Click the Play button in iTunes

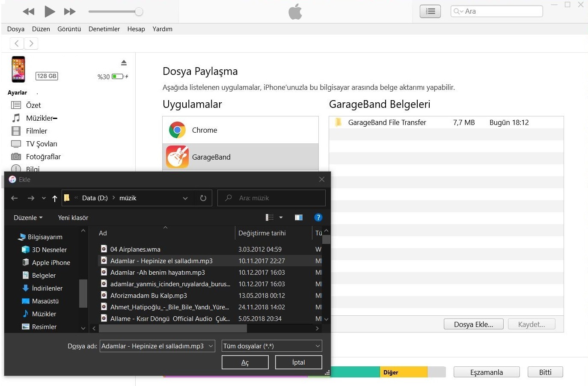[50, 12]
